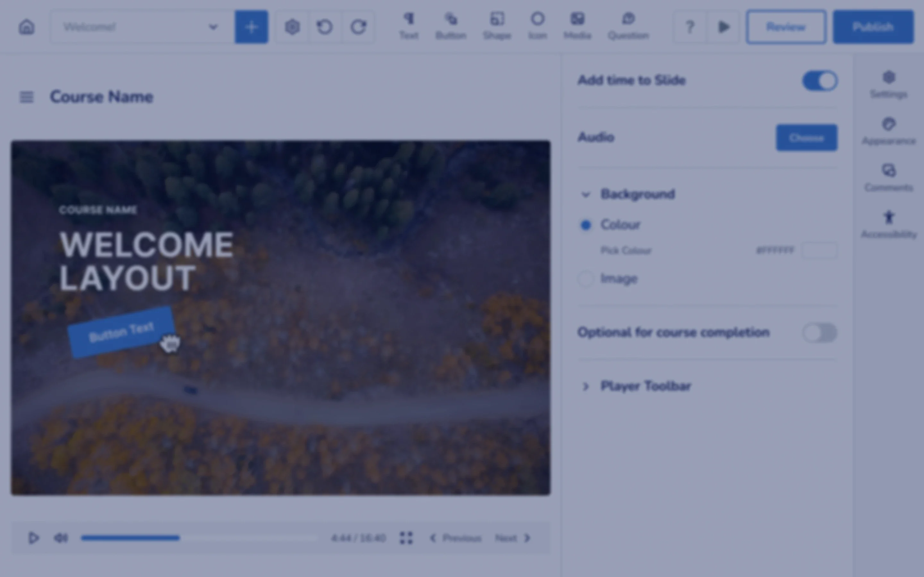Screen dimensions: 924x577
Task: Open the Media insert tool
Action: click(x=577, y=26)
